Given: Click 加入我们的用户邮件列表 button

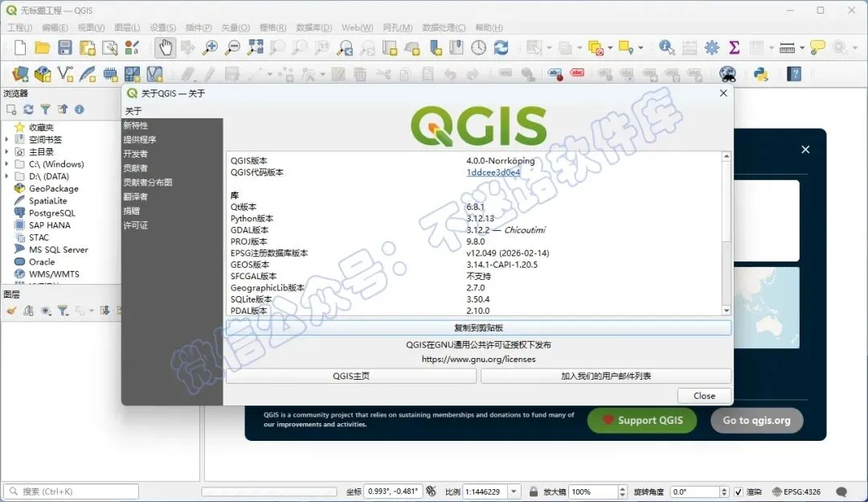Looking at the screenshot, I should point(606,376).
